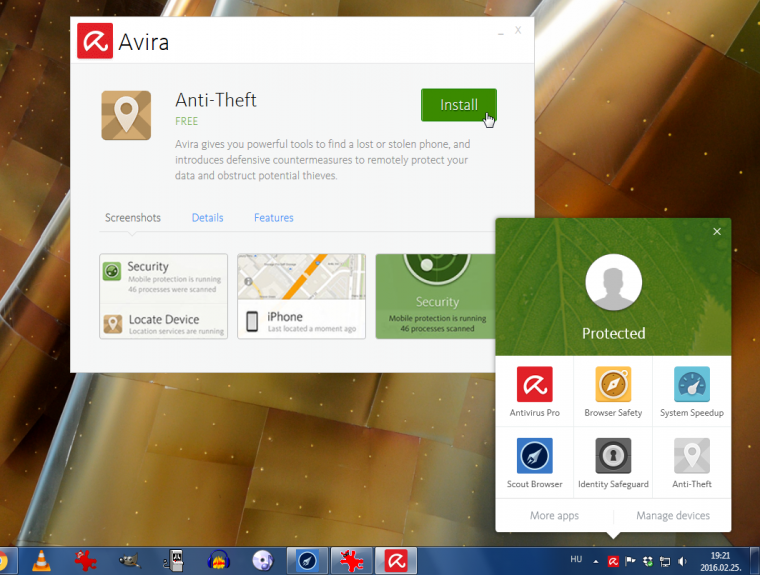The width and height of the screenshot is (760, 575).
Task: Open the computer utility taskbar icon
Action: 174,561
